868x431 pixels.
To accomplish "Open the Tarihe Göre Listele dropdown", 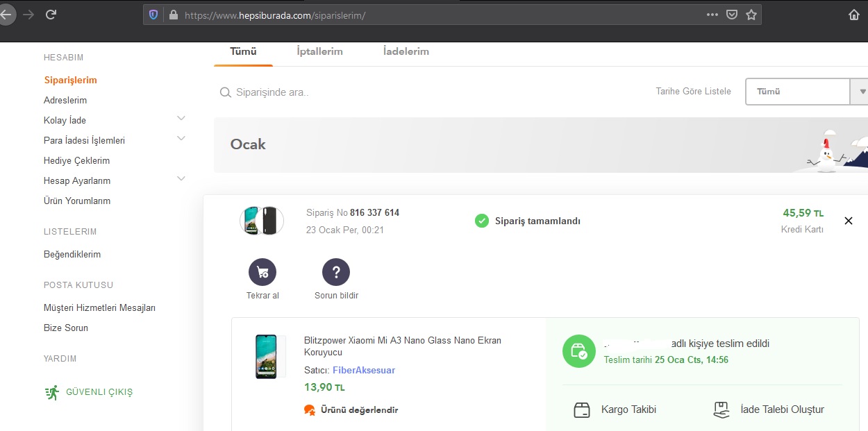I will [806, 92].
